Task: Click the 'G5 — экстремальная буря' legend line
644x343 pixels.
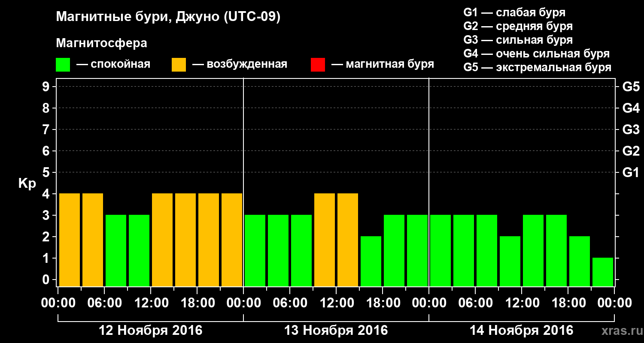Action: tap(538, 67)
